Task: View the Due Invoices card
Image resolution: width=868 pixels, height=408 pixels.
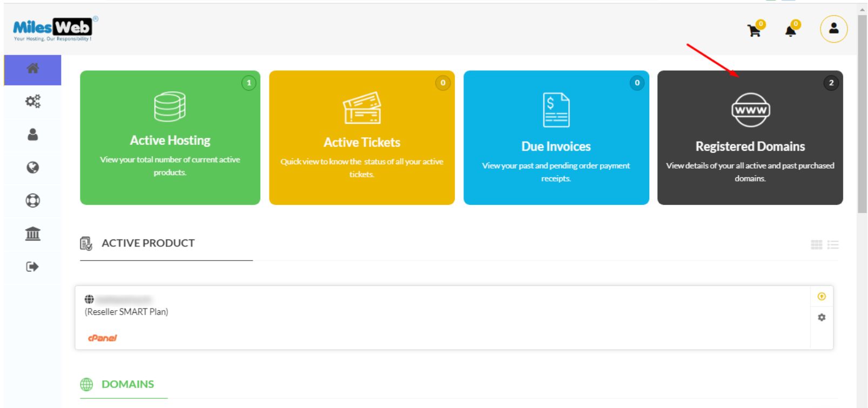Action: tap(556, 138)
